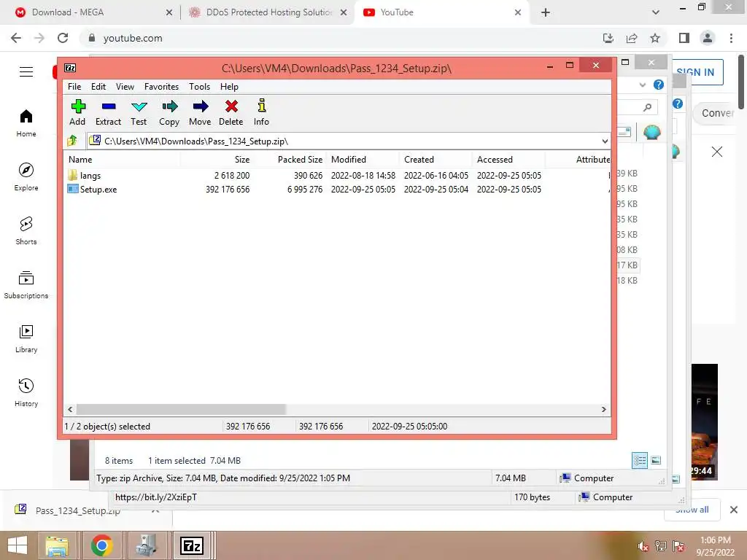Switch Explorer to large icons view

point(656,460)
